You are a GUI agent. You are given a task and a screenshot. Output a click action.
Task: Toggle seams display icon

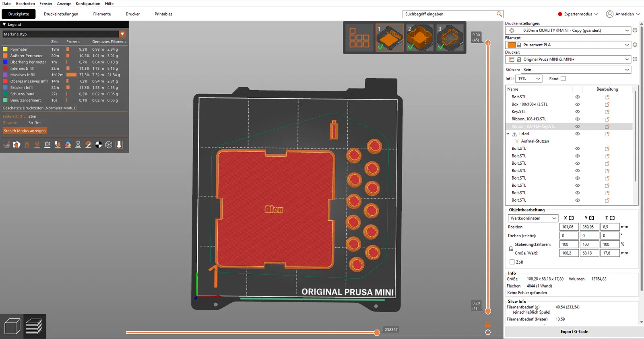point(47,145)
